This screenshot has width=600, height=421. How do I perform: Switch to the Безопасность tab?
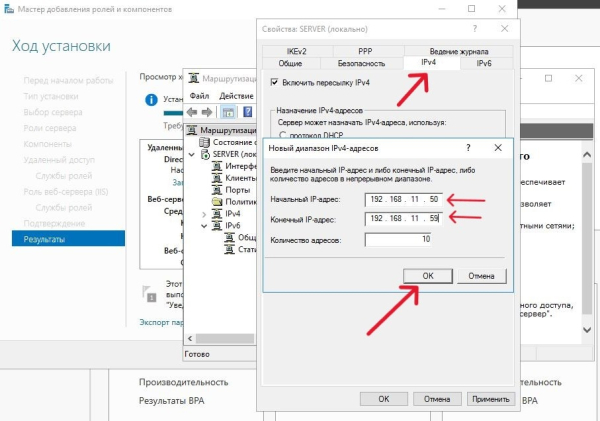(361, 64)
